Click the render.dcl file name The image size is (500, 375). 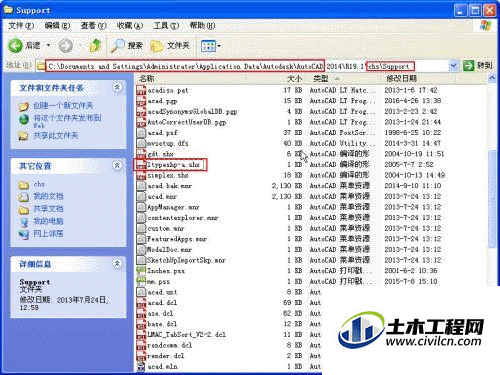coord(166,356)
